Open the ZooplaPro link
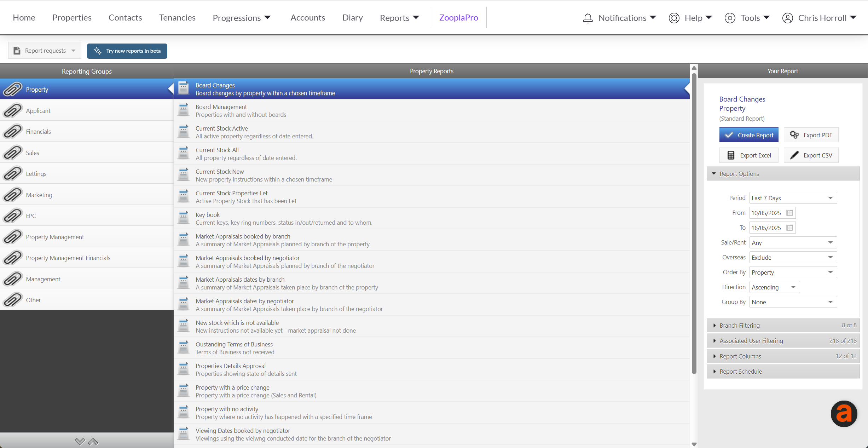This screenshot has width=868, height=448. (458, 18)
